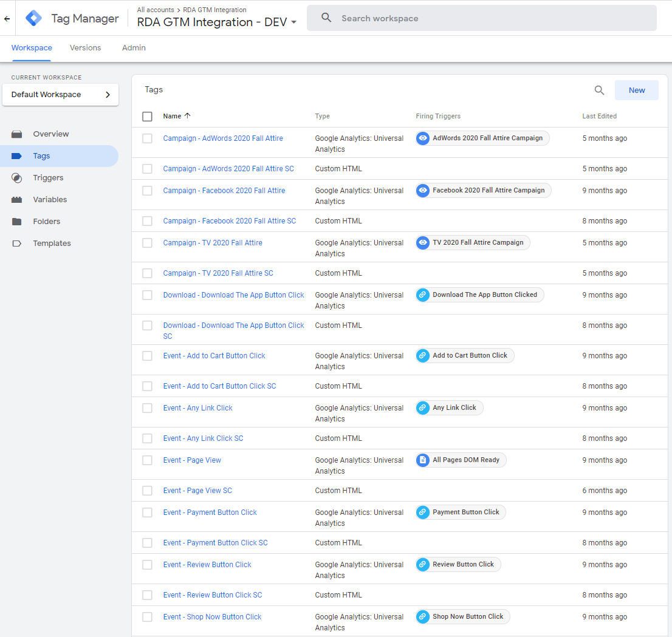Screen dimensions: 672x637
Task: Open the Event - Add to Cart Button Click SC tag
Action: (x=219, y=386)
